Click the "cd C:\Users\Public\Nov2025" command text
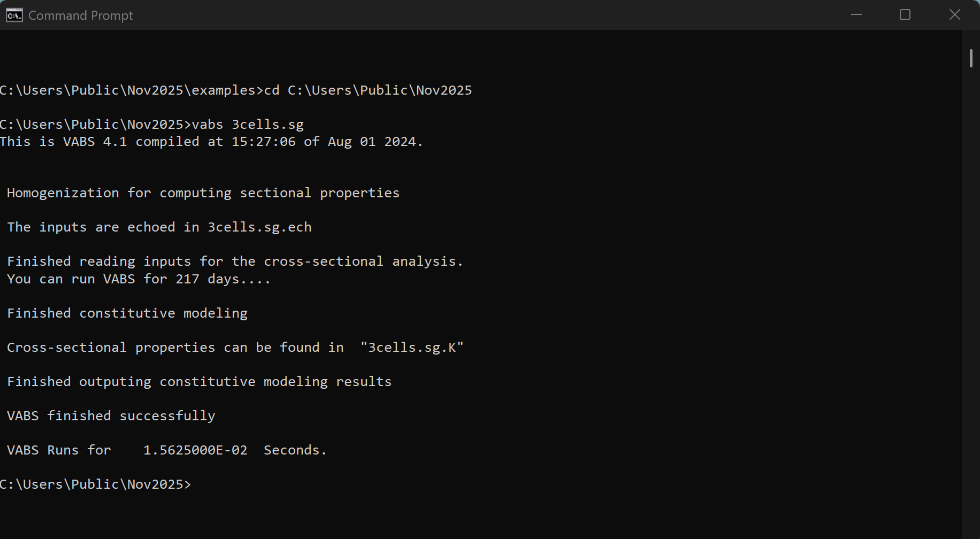The height and width of the screenshot is (539, 980). [x=368, y=90]
